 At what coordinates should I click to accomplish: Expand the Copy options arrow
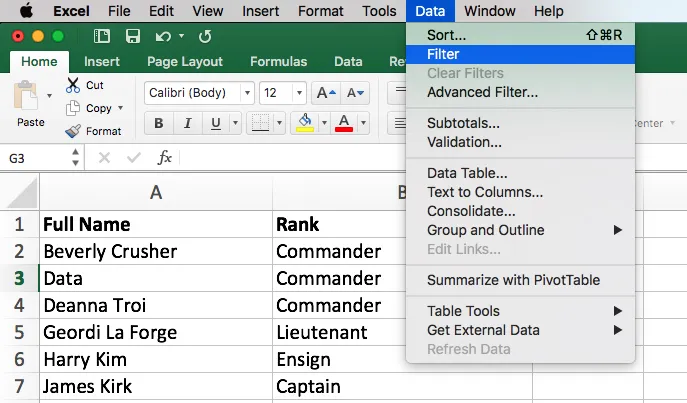coord(120,108)
